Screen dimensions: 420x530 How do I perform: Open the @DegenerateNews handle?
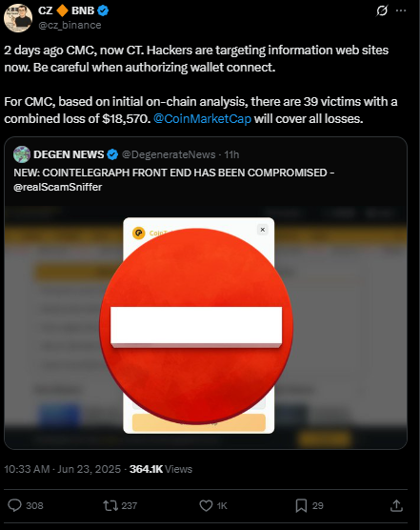pyautogui.click(x=169, y=154)
